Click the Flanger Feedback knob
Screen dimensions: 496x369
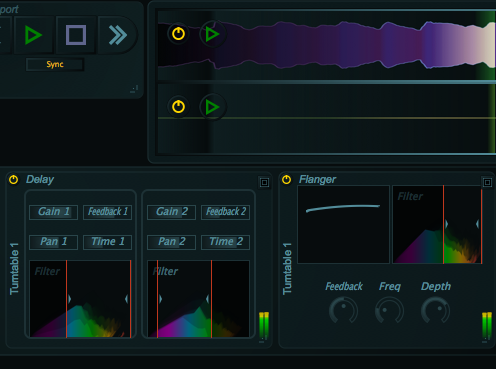click(343, 311)
